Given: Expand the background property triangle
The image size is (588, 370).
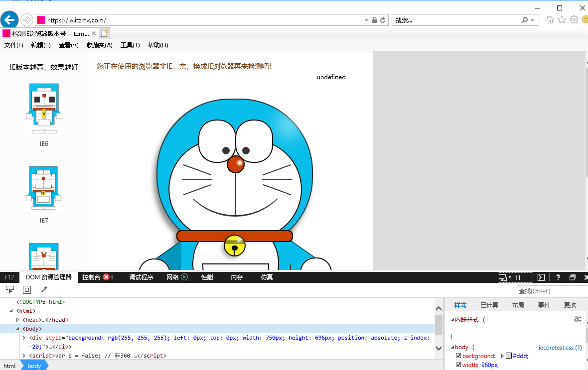Looking at the screenshot, I should (x=502, y=356).
